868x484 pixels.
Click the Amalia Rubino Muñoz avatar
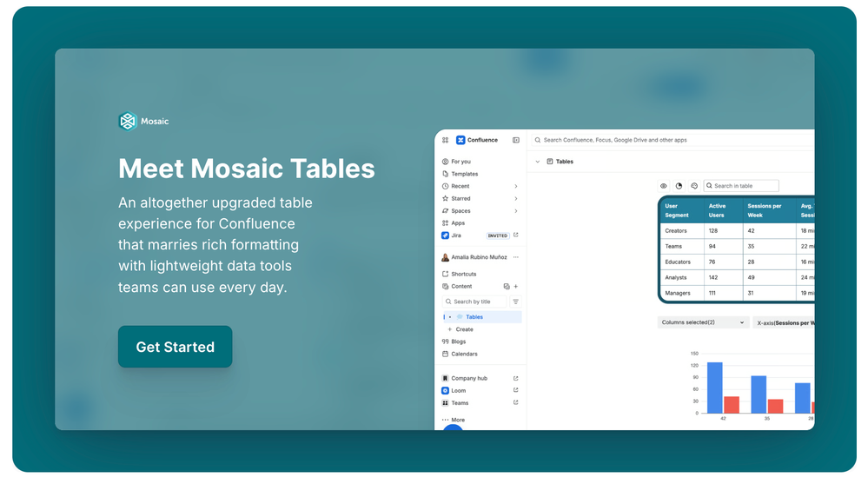(445, 257)
